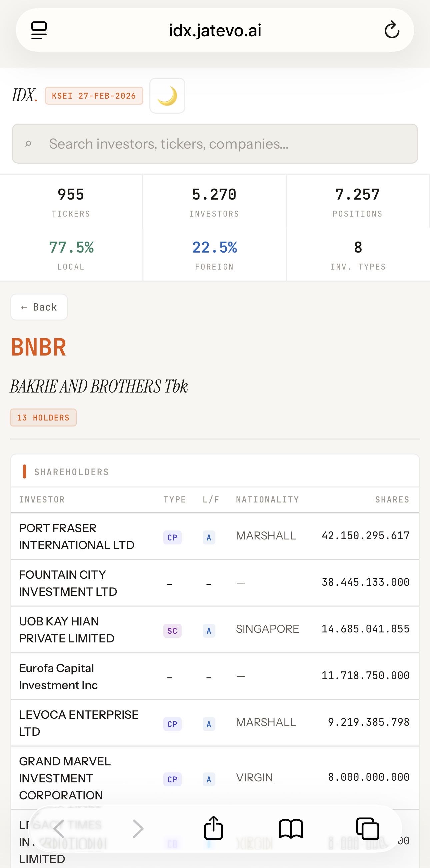Open UOB KAY HIAN PRIVATE LIMITED
Viewport: 430px width, 868px height.
67,629
